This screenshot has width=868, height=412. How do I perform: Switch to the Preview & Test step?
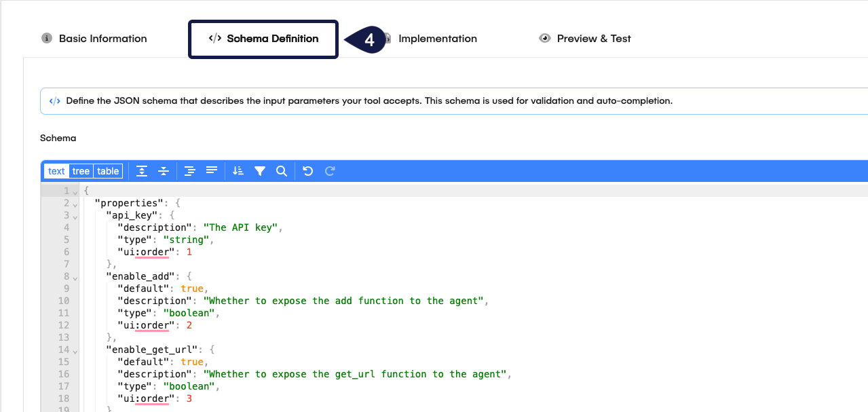(593, 38)
